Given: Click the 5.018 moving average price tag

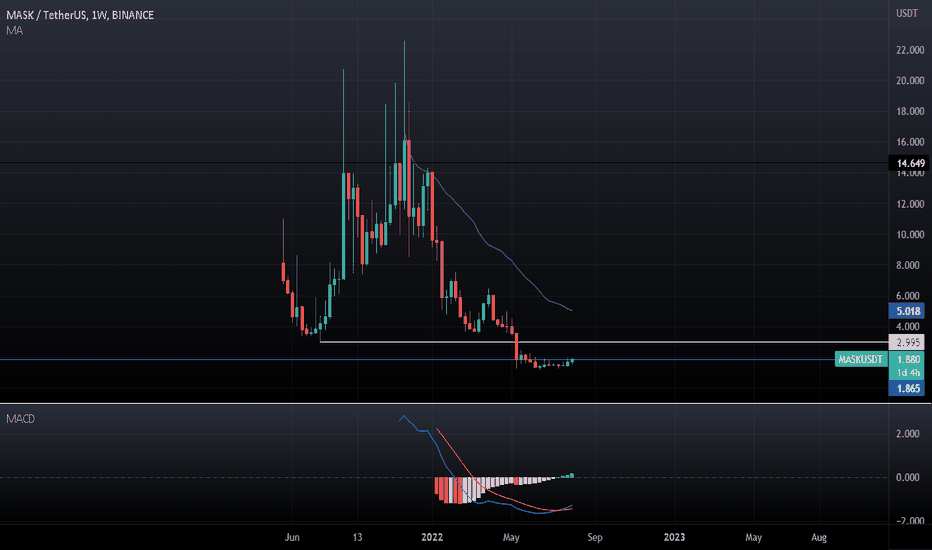Looking at the screenshot, I should pyautogui.click(x=907, y=311).
